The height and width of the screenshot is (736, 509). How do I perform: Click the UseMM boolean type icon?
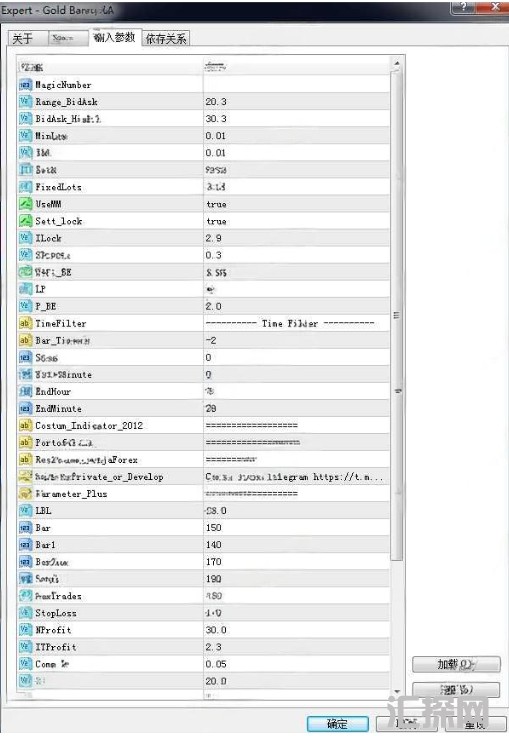coord(25,204)
